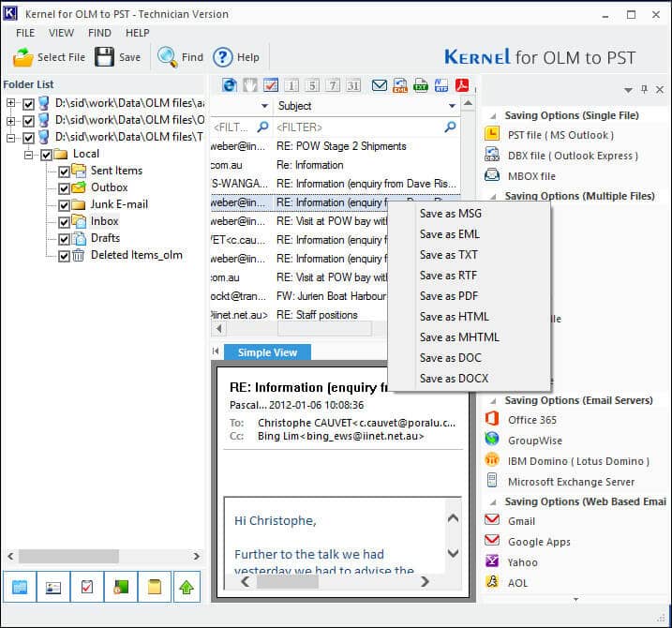The width and height of the screenshot is (672, 628).
Task: Open the calendar view icon at the bottom left
Action: pyautogui.click(x=20, y=587)
